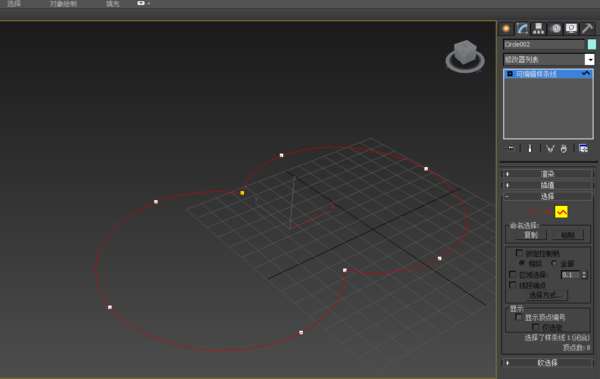Image resolution: width=600 pixels, height=379 pixels.
Task: Collapse the Selection rollout
Action: click(x=548, y=196)
